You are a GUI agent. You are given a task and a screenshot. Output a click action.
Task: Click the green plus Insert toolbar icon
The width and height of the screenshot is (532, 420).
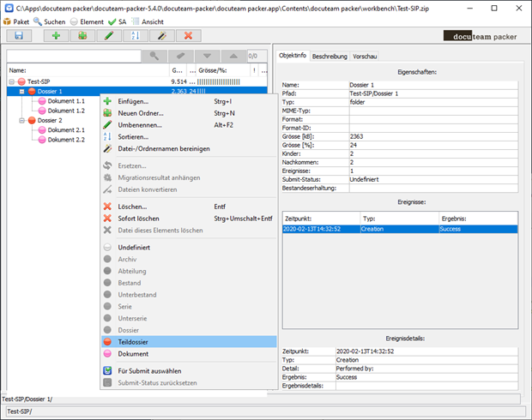(x=55, y=36)
